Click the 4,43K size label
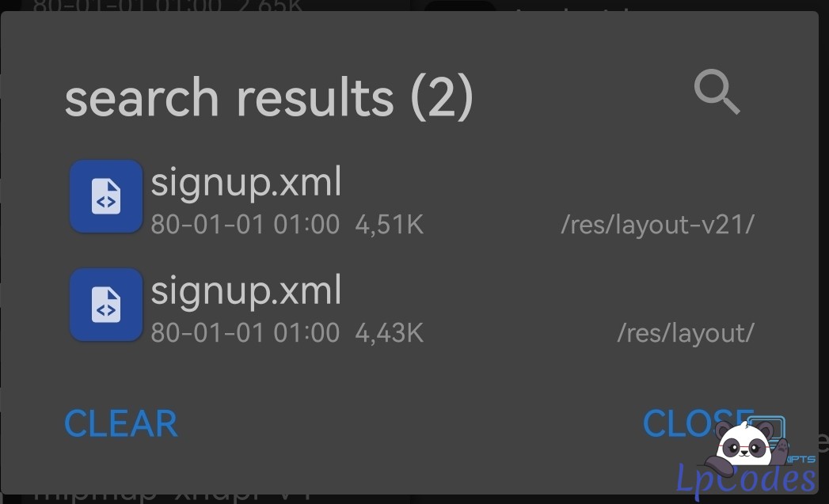The image size is (829, 504). (x=390, y=333)
